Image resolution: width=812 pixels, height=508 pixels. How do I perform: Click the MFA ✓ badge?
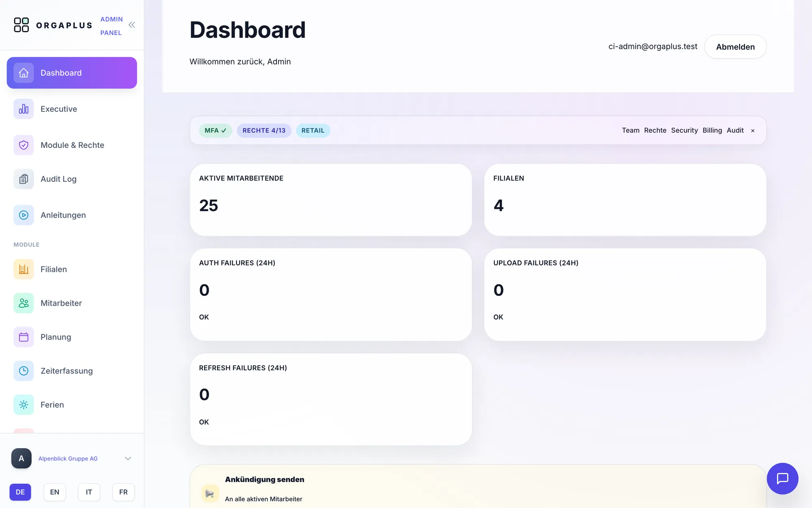[215, 130]
